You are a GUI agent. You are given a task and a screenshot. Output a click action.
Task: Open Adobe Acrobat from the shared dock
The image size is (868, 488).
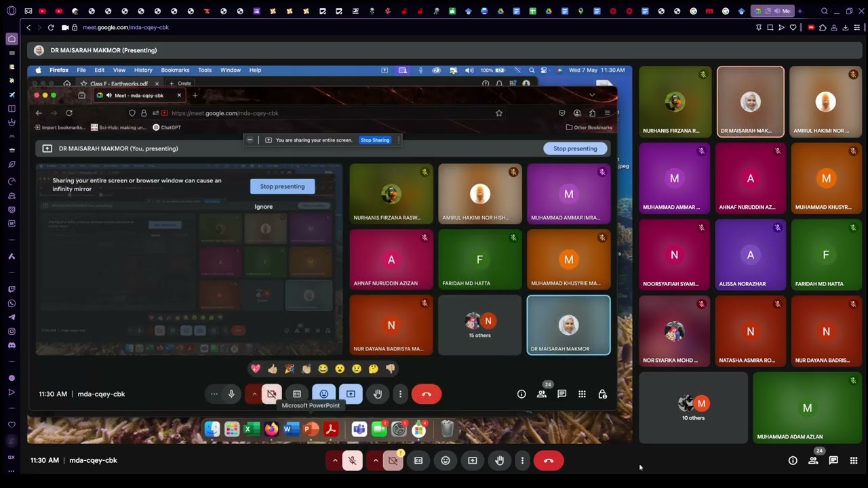click(x=331, y=429)
